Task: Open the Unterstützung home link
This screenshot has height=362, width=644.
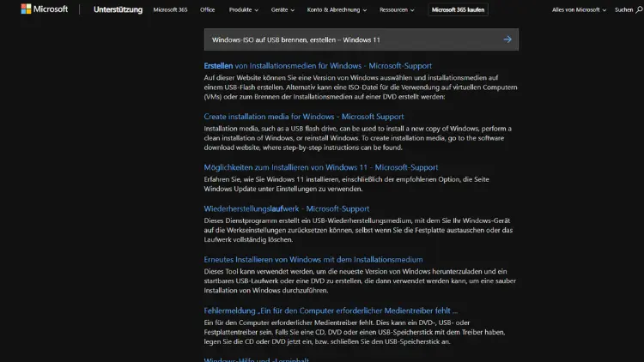Action: [118, 9]
